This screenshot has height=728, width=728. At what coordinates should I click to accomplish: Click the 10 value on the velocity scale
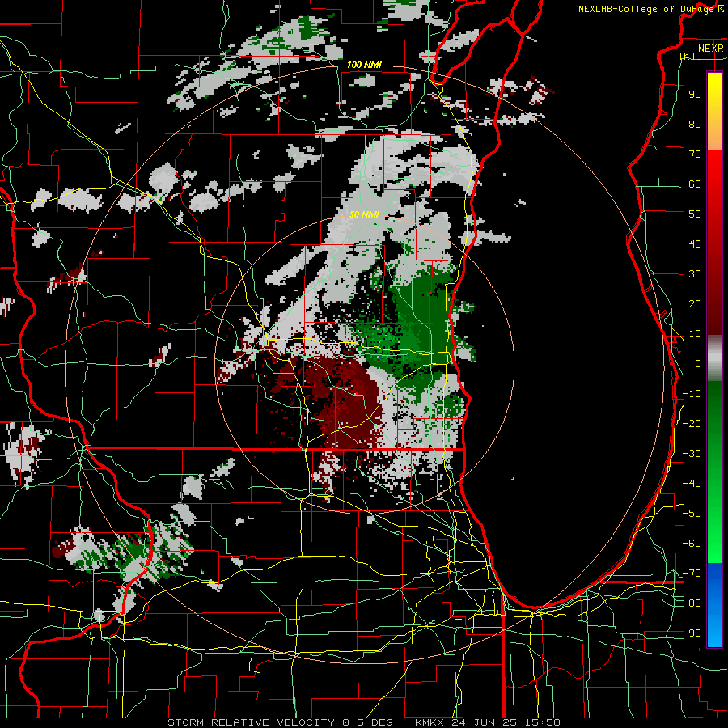coord(695,334)
